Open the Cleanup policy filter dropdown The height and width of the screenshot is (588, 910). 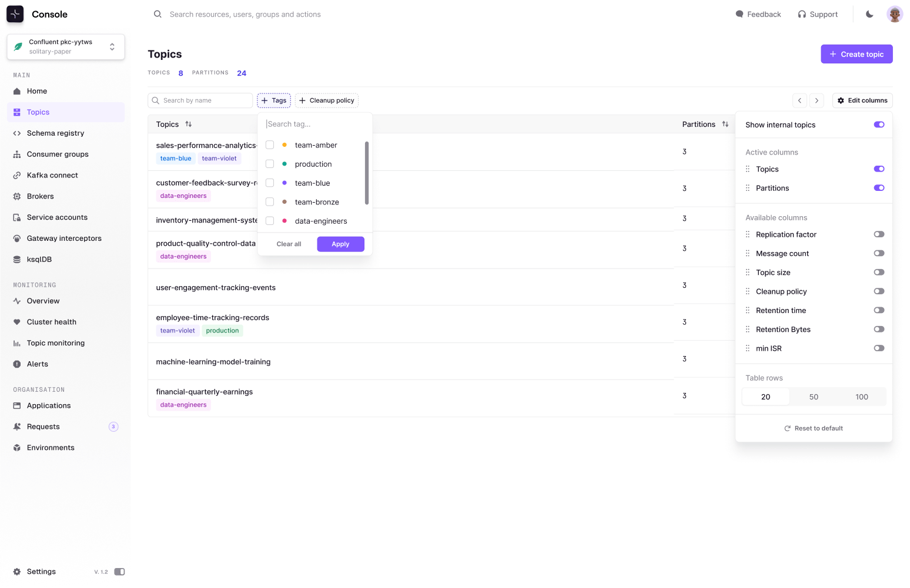327,100
